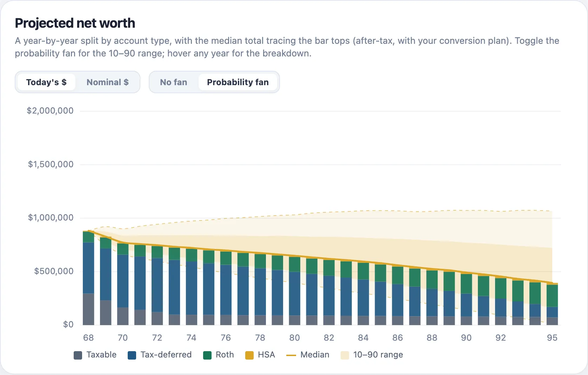The height and width of the screenshot is (375, 588).
Task: Click the Projected net worth heading
Action: (x=75, y=23)
